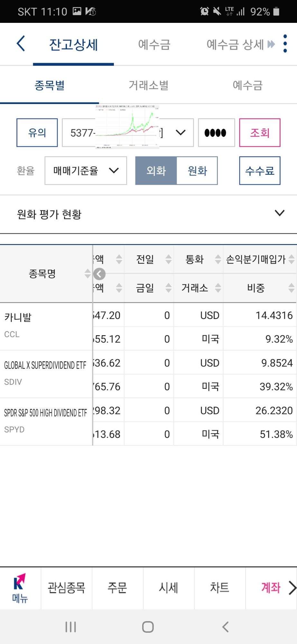
Task: Open the K 메뉴 logo button
Action: click(x=20, y=588)
